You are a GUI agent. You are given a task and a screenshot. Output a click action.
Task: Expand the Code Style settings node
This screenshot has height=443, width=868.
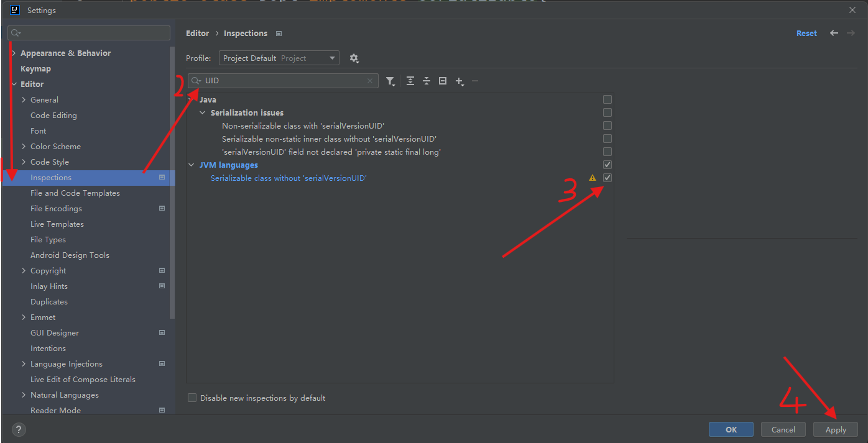(24, 162)
